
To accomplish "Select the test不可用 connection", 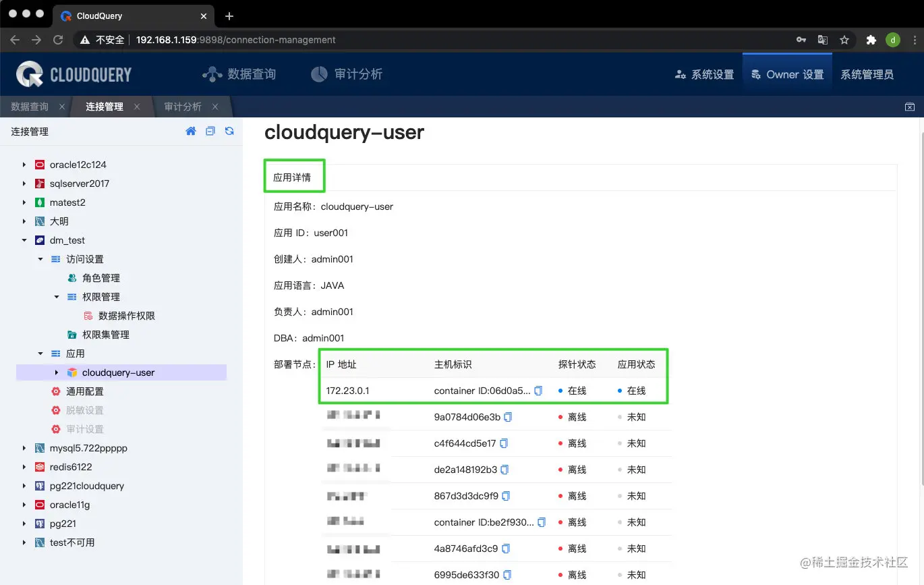I will (x=72, y=542).
